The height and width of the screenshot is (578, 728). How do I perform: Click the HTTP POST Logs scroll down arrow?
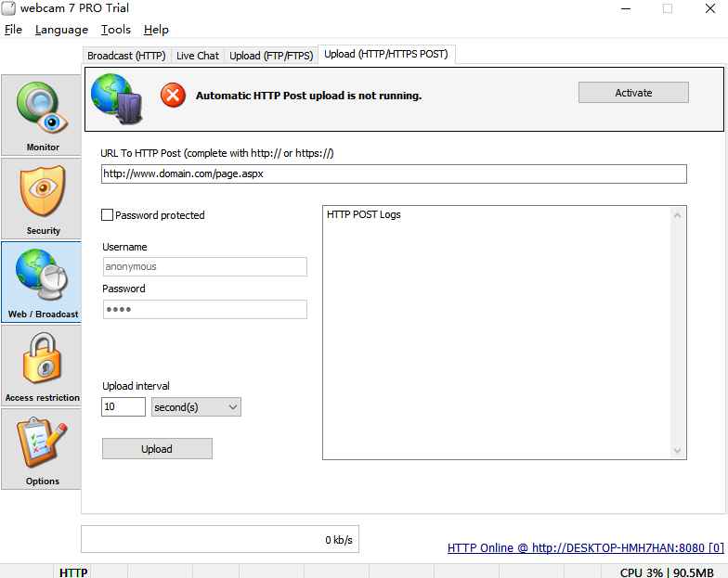tap(678, 451)
